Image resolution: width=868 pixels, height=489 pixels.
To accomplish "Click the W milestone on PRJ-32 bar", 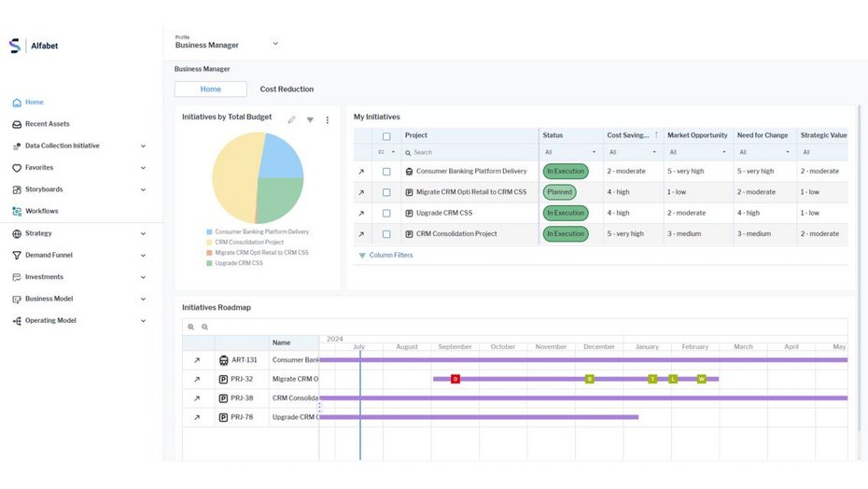I will (x=701, y=380).
